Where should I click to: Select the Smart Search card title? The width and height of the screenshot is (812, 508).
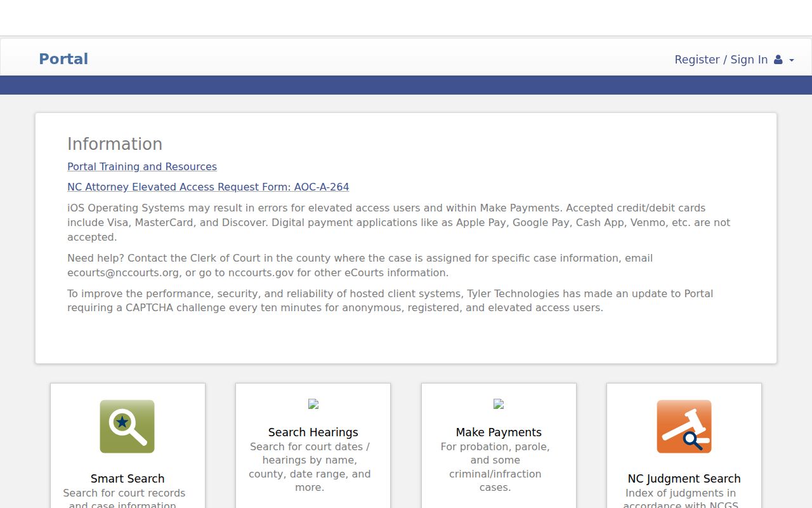128,479
